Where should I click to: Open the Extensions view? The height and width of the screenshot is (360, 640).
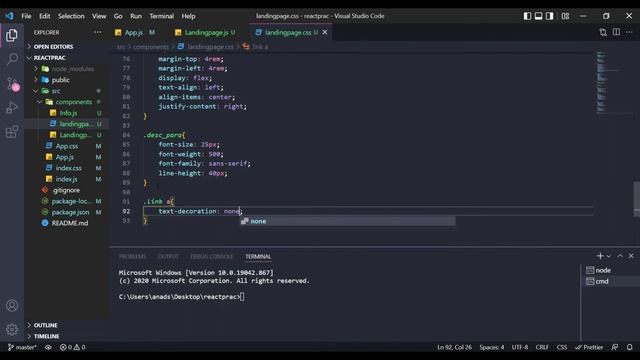(x=12, y=131)
